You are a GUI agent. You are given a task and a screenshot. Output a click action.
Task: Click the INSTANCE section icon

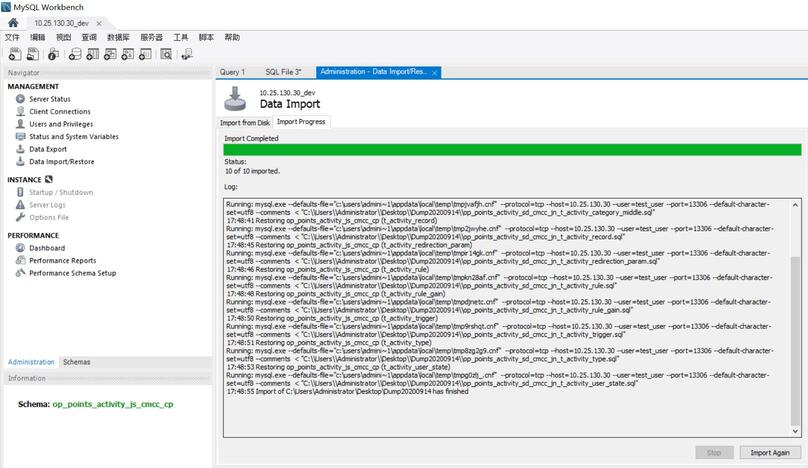(48, 179)
